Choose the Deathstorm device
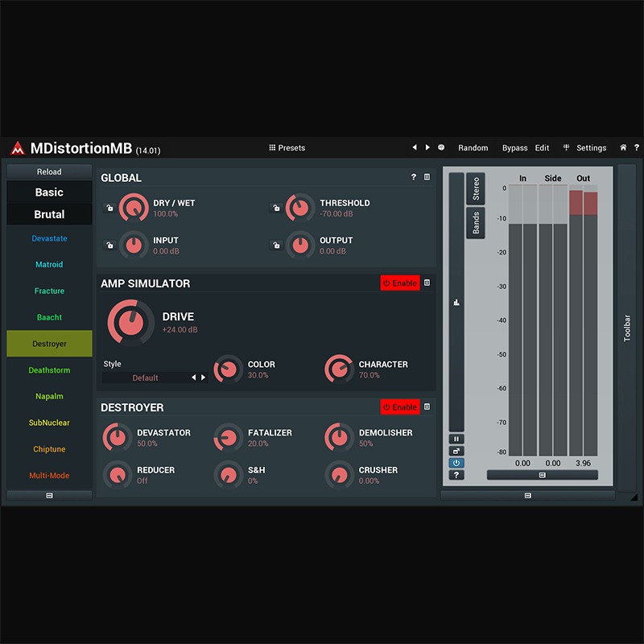 click(x=49, y=370)
